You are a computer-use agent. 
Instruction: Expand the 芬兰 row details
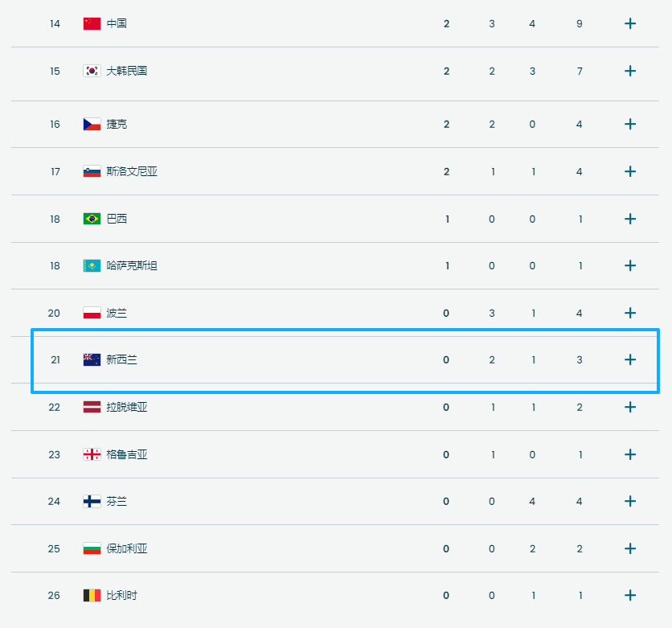click(630, 501)
